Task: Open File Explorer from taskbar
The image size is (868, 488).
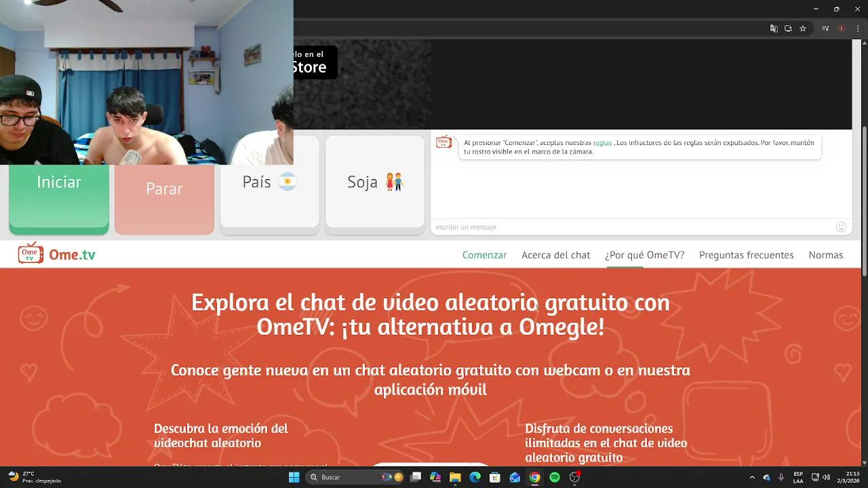Action: [455, 477]
